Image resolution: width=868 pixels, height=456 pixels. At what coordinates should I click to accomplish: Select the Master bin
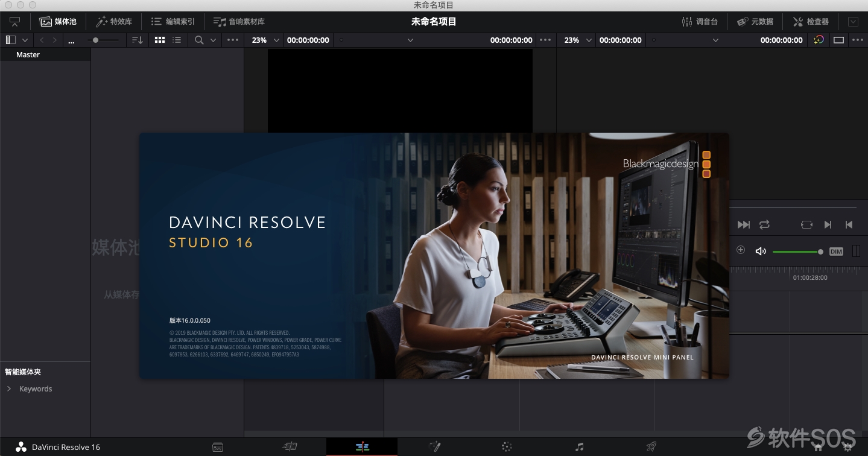pyautogui.click(x=45, y=54)
